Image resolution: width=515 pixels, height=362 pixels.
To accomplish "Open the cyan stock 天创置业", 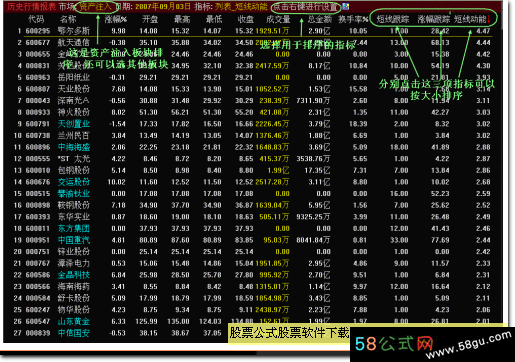I will (x=74, y=124).
